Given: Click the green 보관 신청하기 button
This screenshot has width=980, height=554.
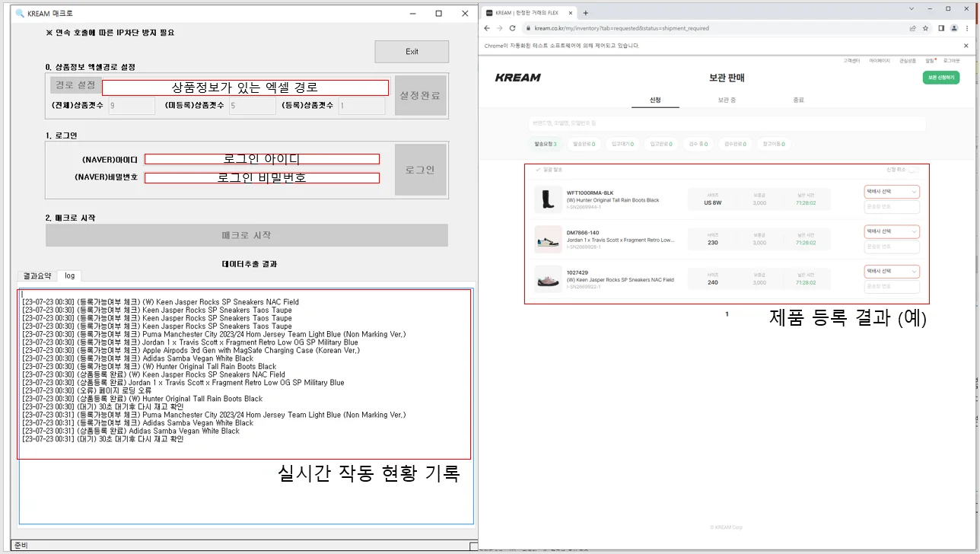Looking at the screenshot, I should click(940, 78).
